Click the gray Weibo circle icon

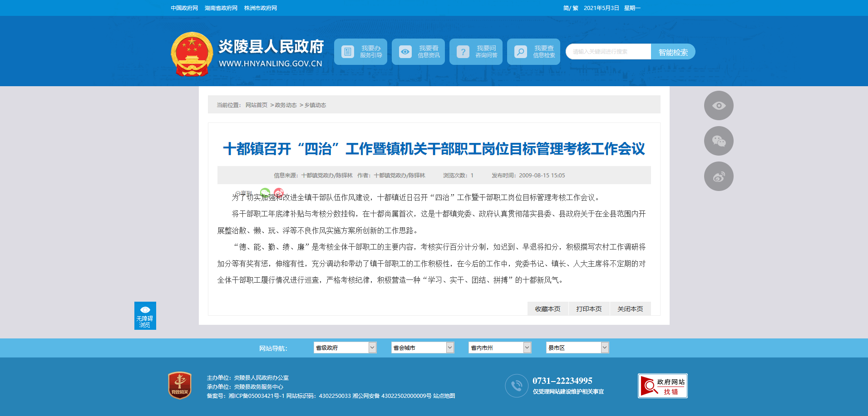coord(718,176)
